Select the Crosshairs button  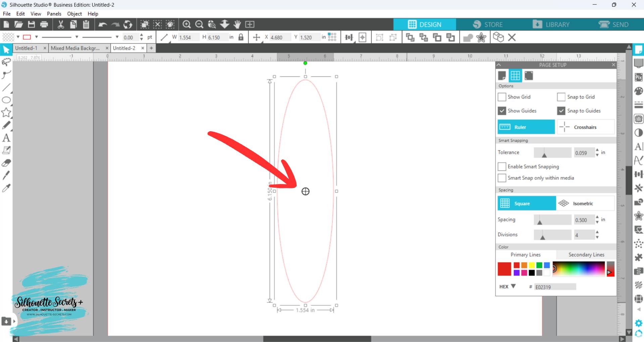tap(585, 127)
